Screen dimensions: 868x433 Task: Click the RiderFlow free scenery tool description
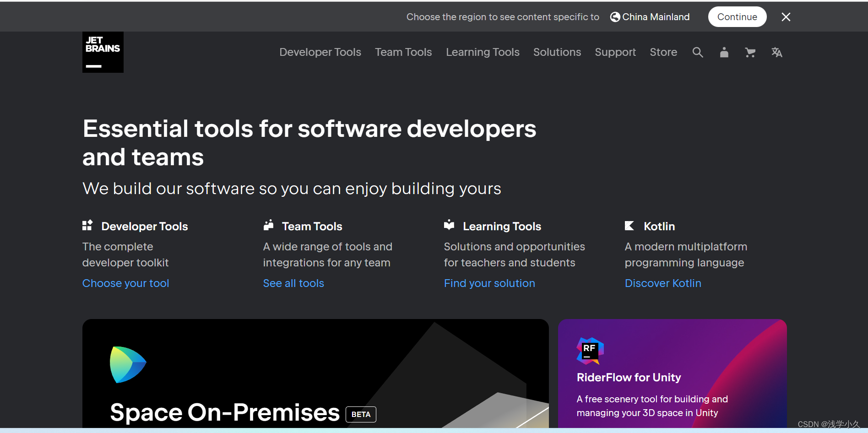click(x=652, y=406)
